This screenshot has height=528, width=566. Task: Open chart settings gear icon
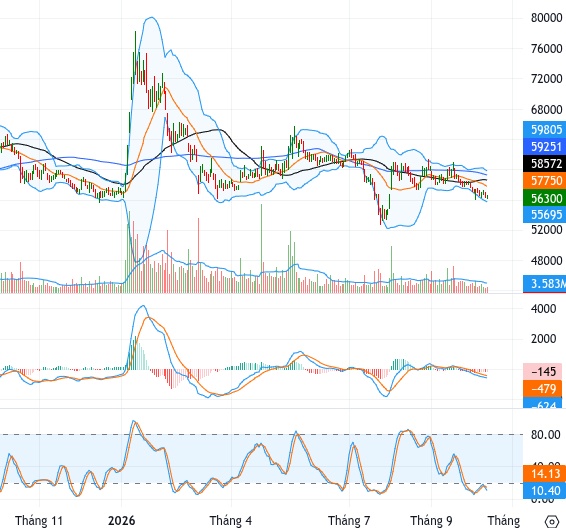(x=551, y=522)
